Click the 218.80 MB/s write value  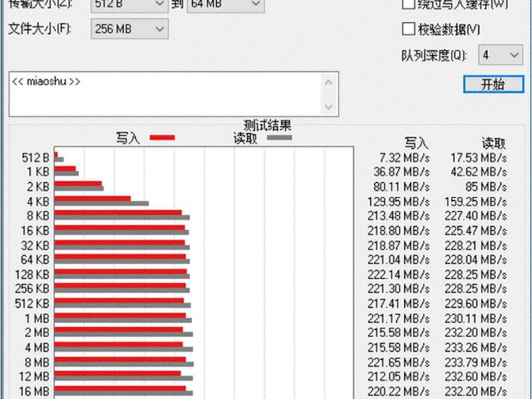[x=398, y=231]
